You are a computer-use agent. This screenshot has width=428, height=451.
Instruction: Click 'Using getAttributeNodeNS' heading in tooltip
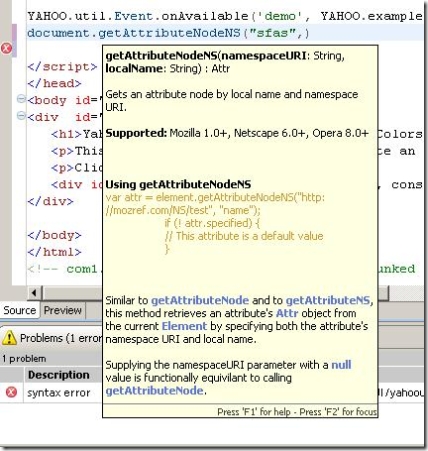178,184
